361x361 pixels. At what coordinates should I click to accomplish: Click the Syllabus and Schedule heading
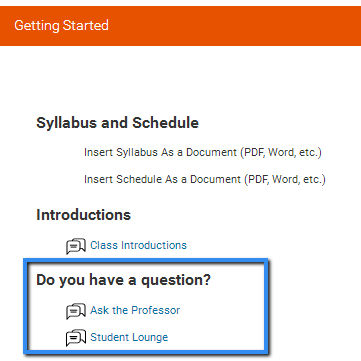click(x=117, y=123)
